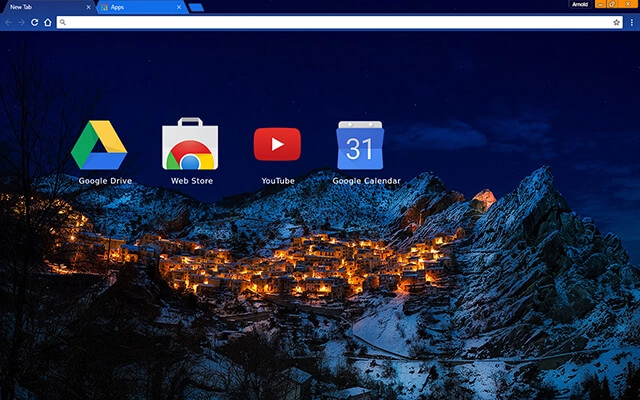Click the Arnold profile button
This screenshot has height=400, width=640.
point(580,4)
